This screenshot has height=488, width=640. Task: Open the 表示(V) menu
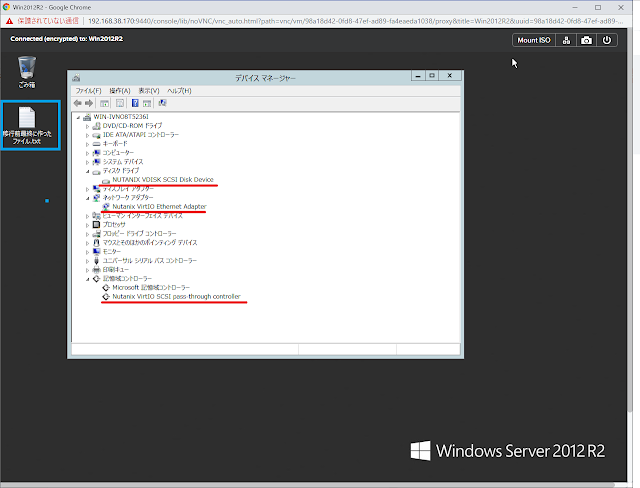point(149,91)
